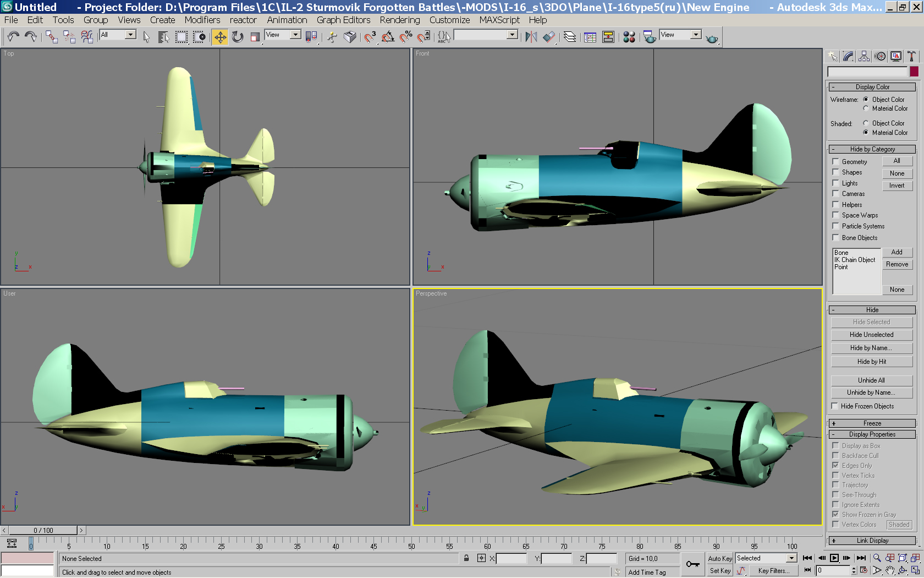Open the Motion panel wheel tab

click(x=880, y=56)
